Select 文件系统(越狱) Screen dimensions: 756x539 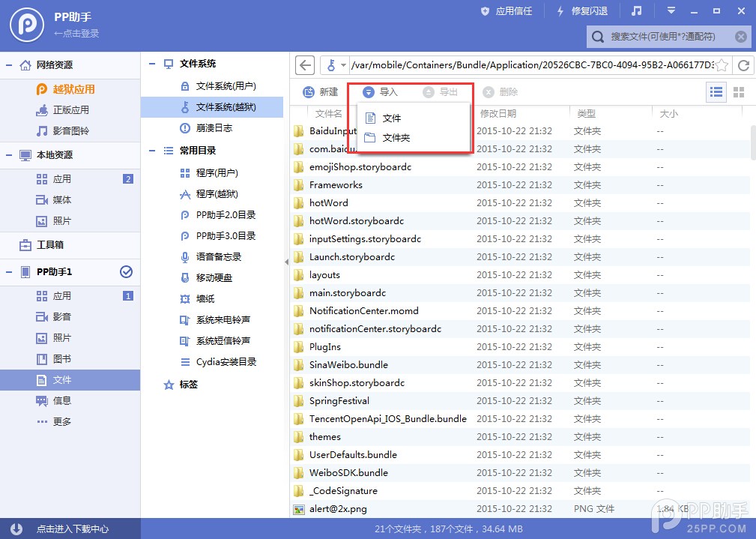pos(212,107)
